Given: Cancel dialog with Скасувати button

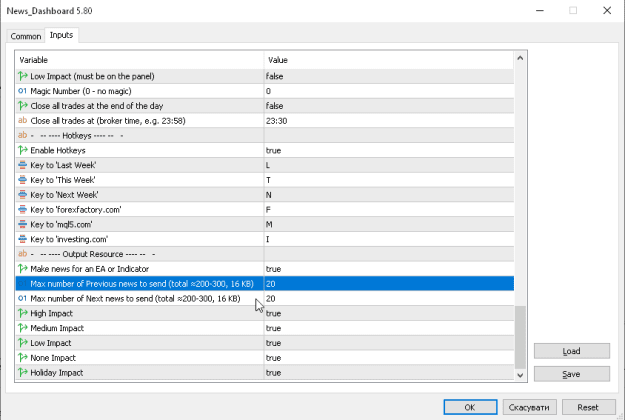Looking at the screenshot, I should (x=529, y=407).
